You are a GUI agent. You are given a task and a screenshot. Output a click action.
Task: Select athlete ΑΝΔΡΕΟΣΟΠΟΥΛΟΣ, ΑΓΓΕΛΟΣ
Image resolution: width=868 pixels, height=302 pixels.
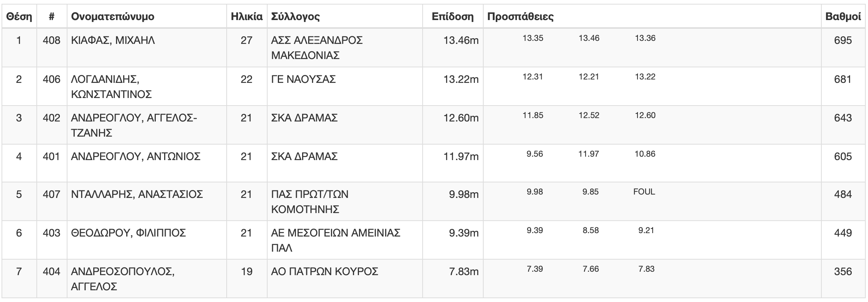[123, 279]
